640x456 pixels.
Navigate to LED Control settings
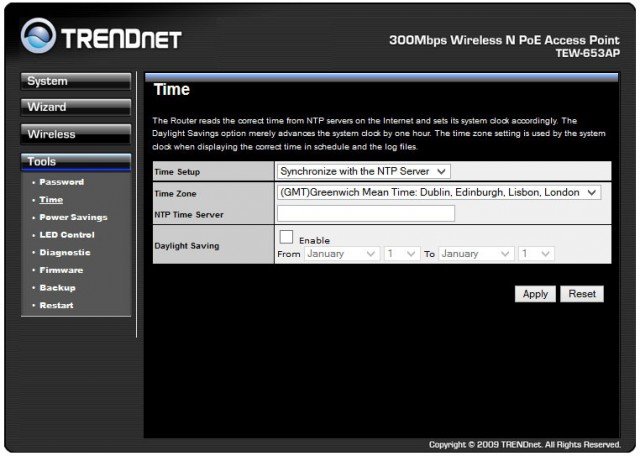tap(67, 235)
